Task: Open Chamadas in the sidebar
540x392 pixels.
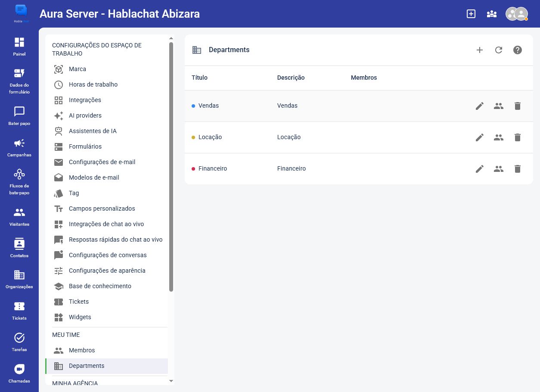Action: coord(19,373)
